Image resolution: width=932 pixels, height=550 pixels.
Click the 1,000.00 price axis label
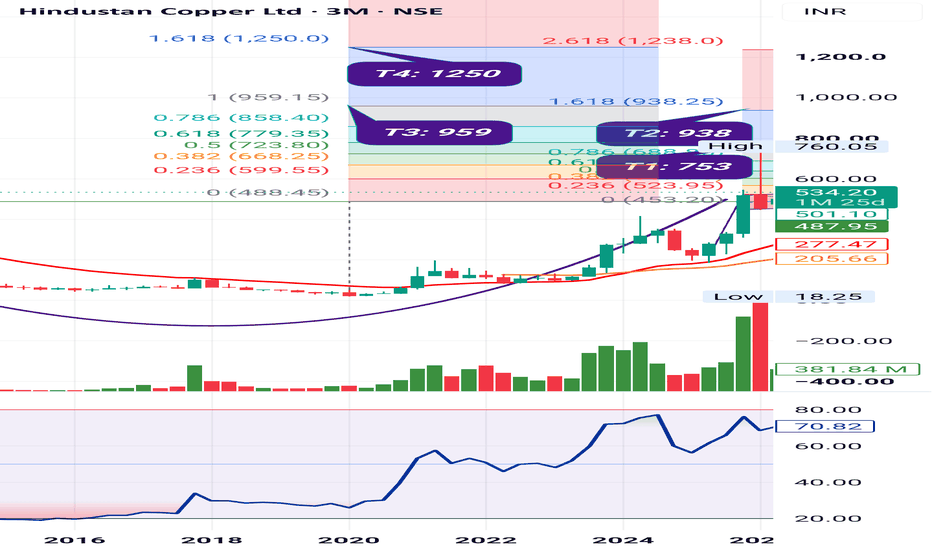pyautogui.click(x=846, y=97)
